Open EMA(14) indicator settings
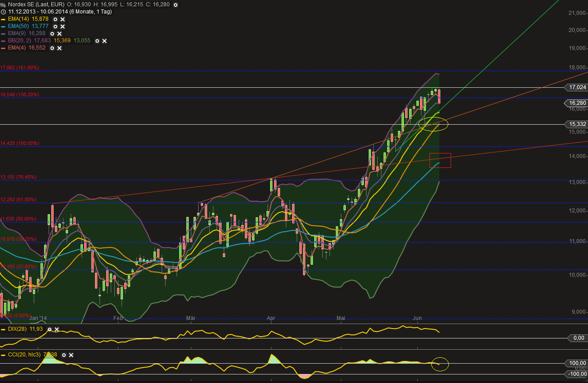588x383 pixels. click(x=55, y=19)
